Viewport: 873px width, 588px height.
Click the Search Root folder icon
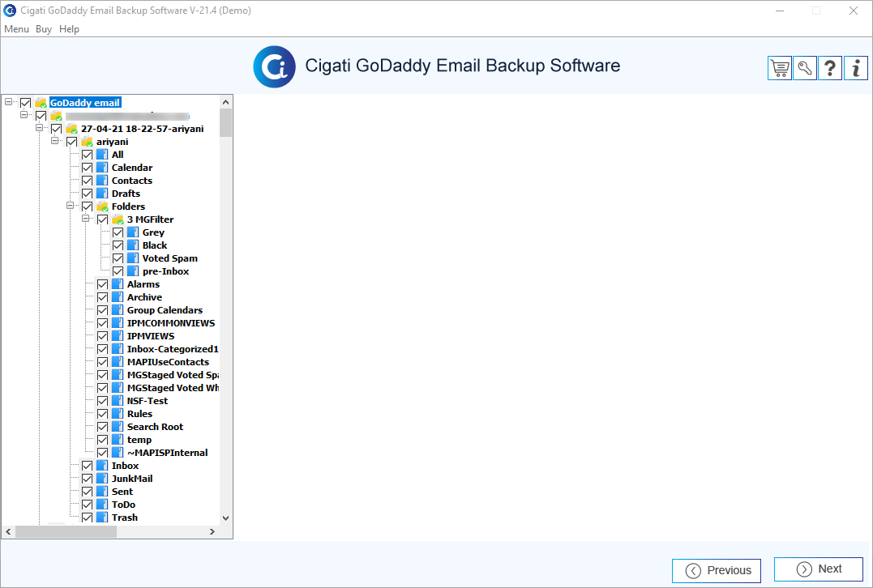pos(118,427)
